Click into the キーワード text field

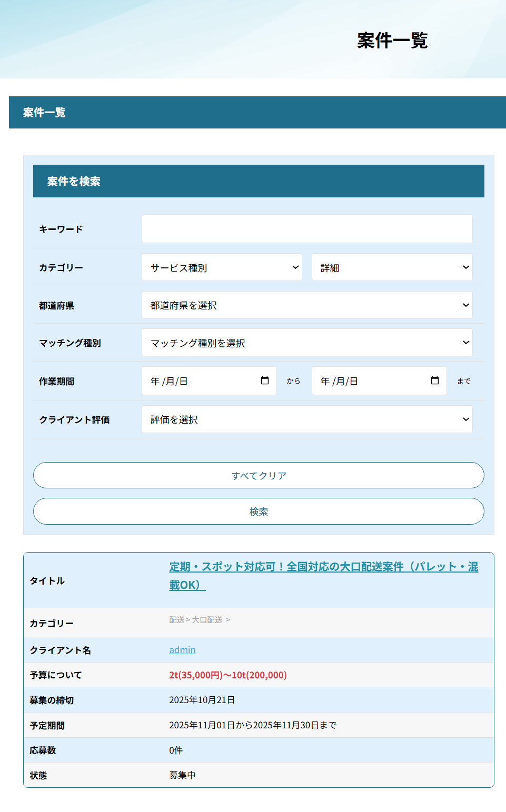pos(307,229)
